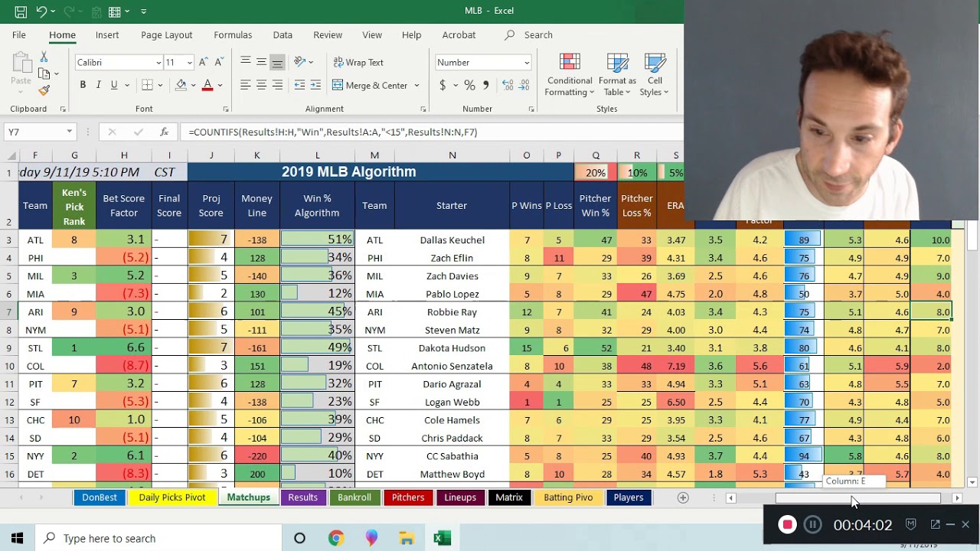Open File Explorer from the taskbar
This screenshot has height=551, width=980.
tap(407, 538)
